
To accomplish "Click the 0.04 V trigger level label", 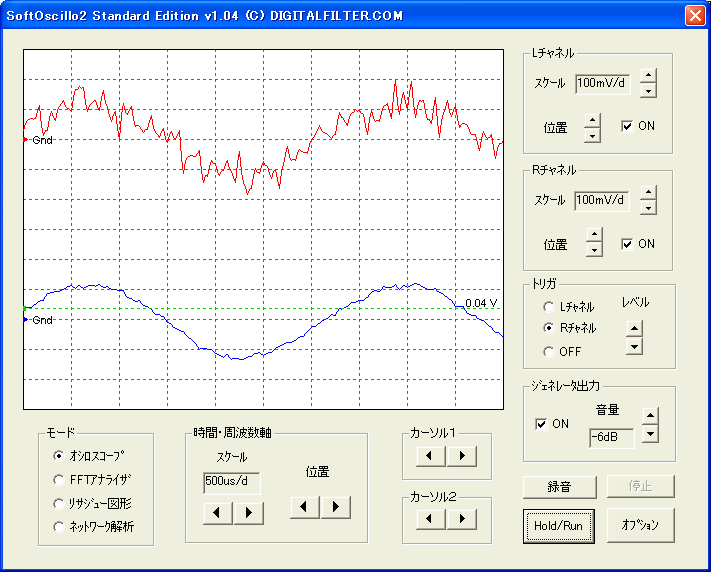I will pyautogui.click(x=481, y=303).
